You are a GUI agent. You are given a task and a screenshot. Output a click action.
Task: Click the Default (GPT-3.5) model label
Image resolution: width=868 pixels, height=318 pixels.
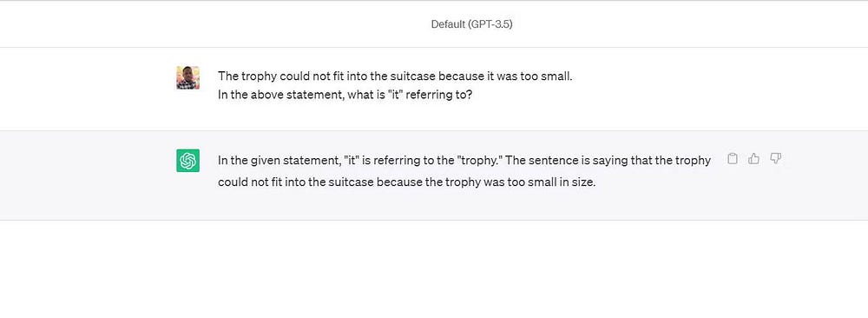click(471, 24)
